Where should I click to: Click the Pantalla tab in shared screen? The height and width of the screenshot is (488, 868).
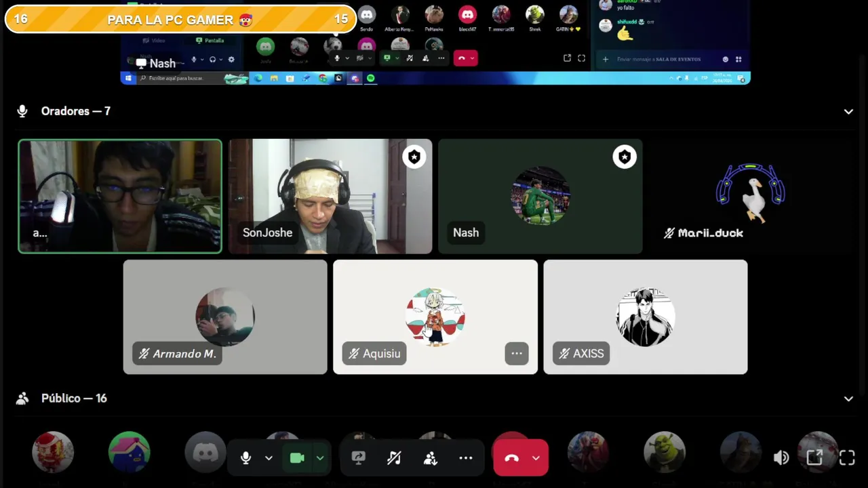tap(210, 40)
